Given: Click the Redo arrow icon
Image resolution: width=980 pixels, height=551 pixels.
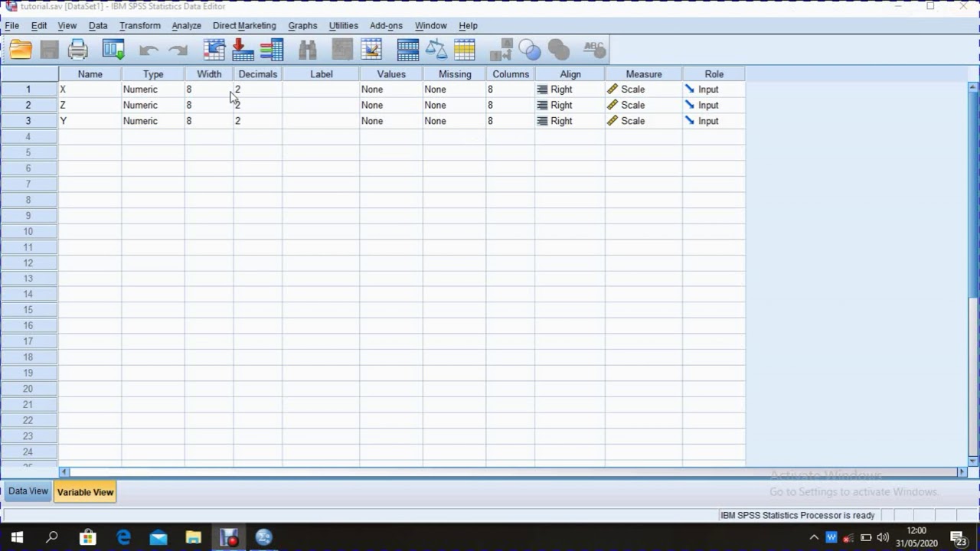Looking at the screenshot, I should tap(178, 51).
